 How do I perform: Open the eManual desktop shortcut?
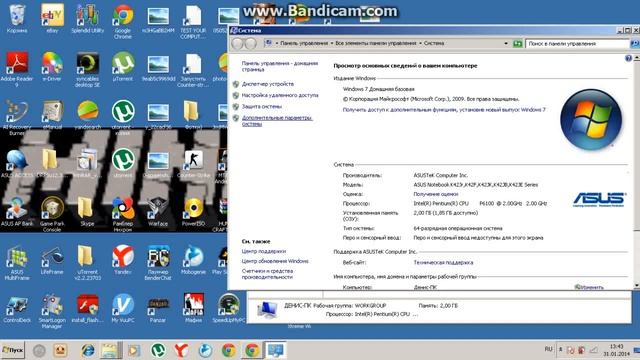52,115
